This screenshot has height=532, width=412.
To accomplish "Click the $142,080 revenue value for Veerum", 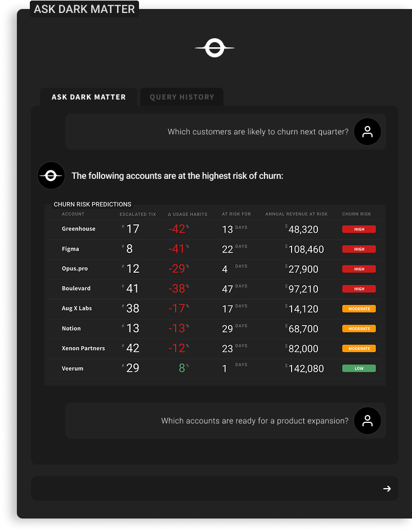I will (304, 368).
